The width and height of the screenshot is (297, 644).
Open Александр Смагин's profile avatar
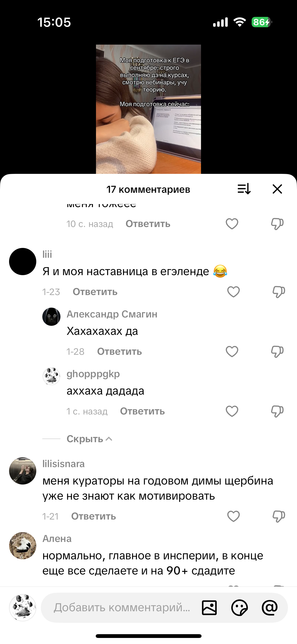click(x=51, y=317)
